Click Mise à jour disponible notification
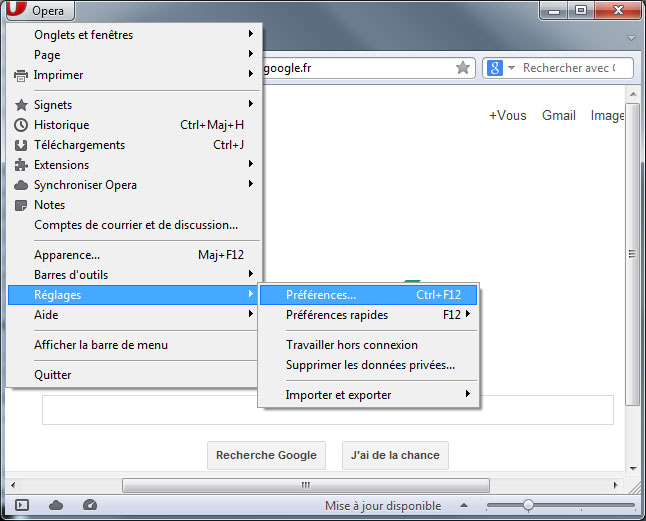 pos(383,506)
